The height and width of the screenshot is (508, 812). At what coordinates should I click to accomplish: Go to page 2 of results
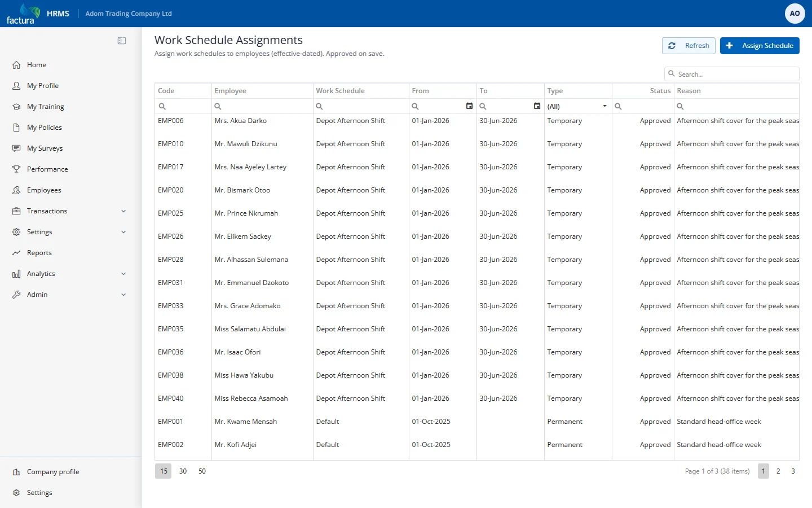778,471
